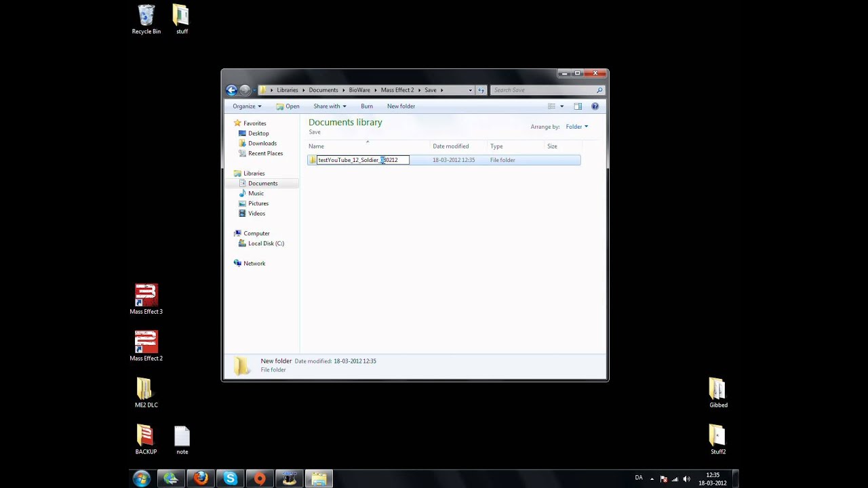Expand the arrow after Libraries in breadcrumb

click(x=303, y=90)
